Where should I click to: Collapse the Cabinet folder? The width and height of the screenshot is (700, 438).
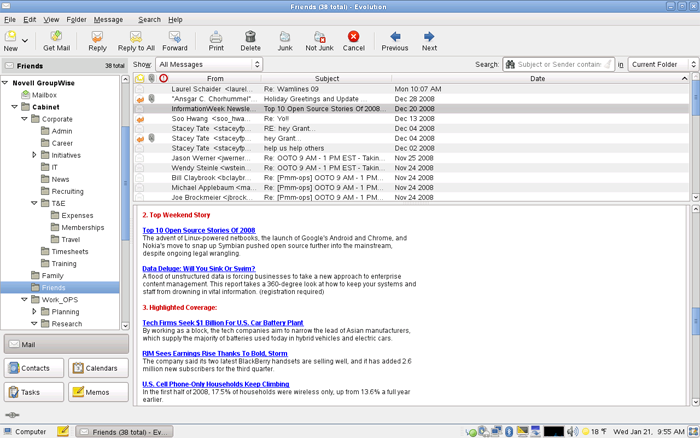(15, 107)
